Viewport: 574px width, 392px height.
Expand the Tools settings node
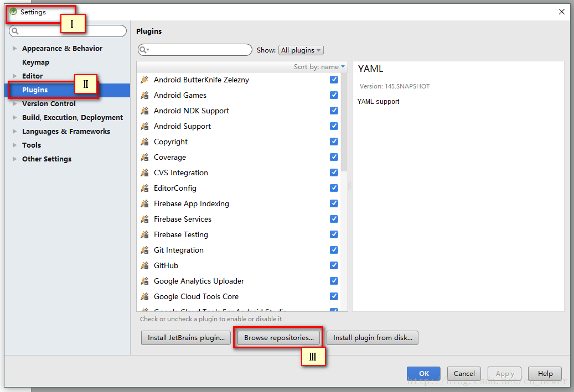(14, 145)
